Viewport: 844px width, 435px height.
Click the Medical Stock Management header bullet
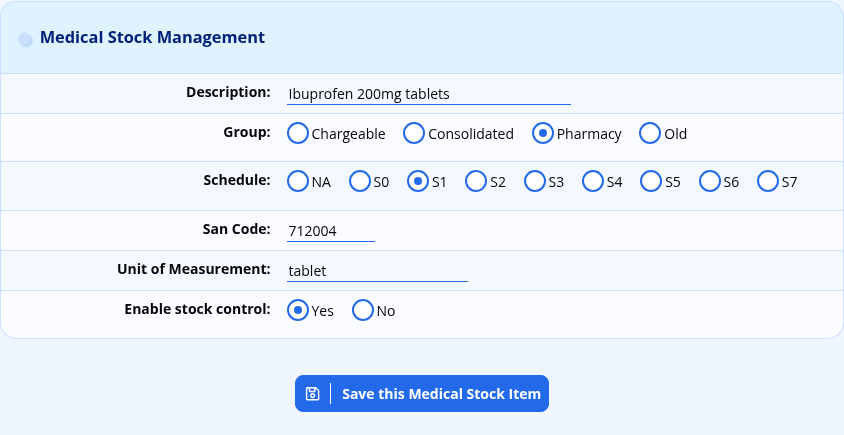(x=25, y=39)
